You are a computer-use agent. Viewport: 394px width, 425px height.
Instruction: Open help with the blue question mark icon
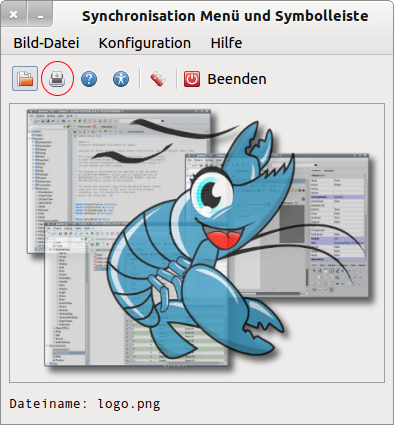coord(89,79)
